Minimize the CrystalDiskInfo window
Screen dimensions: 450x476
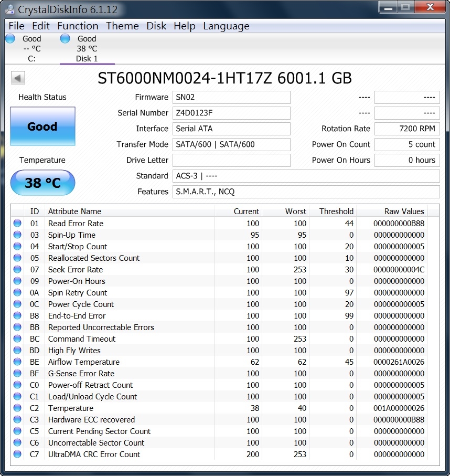click(x=389, y=7)
